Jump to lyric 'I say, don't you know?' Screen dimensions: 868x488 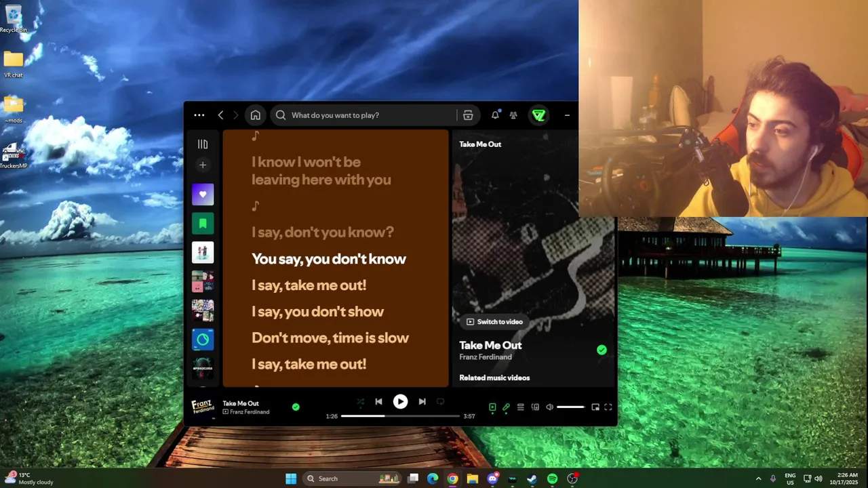(323, 232)
